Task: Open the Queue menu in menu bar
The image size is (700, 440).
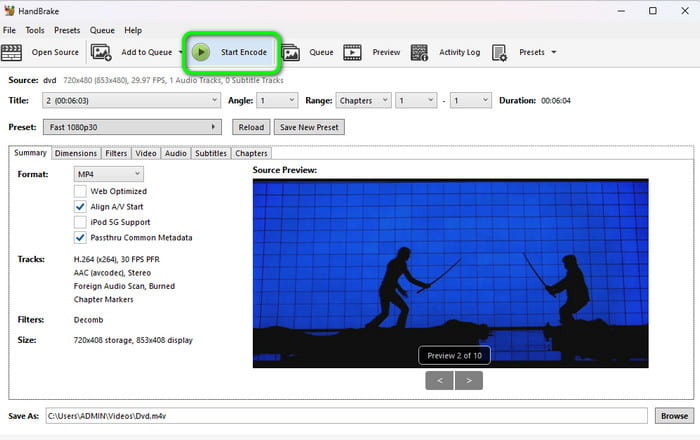Action: tap(102, 30)
